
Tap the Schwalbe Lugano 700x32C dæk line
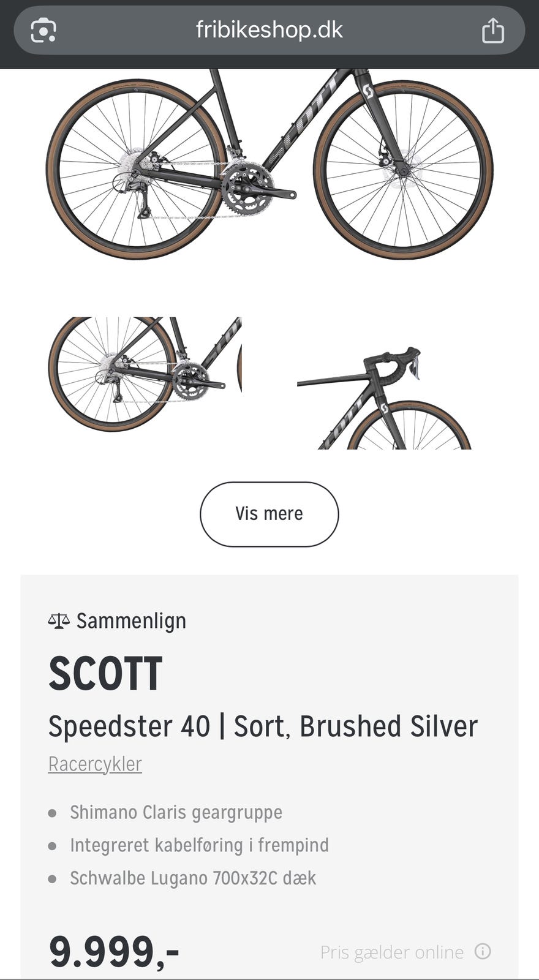click(193, 878)
